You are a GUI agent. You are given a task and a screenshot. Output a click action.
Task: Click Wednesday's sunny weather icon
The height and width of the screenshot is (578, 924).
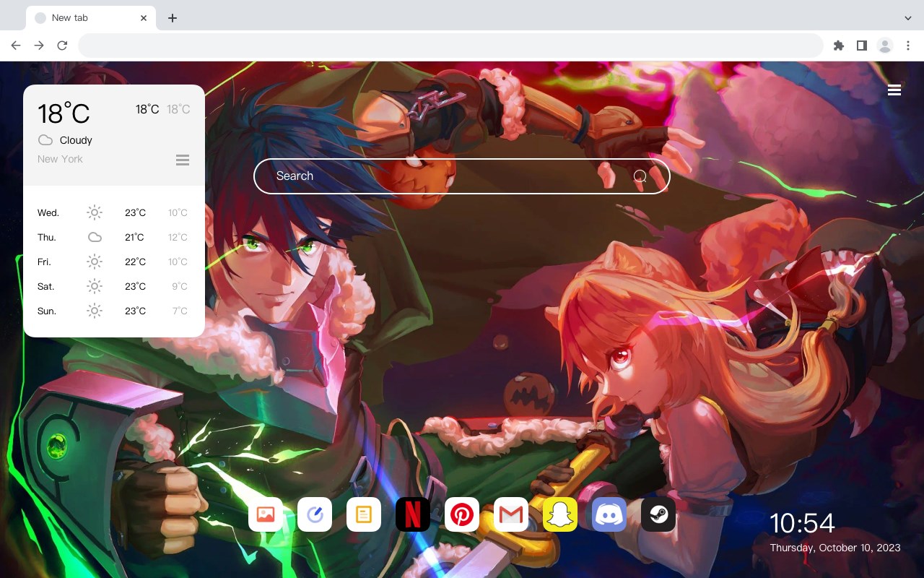(x=95, y=212)
